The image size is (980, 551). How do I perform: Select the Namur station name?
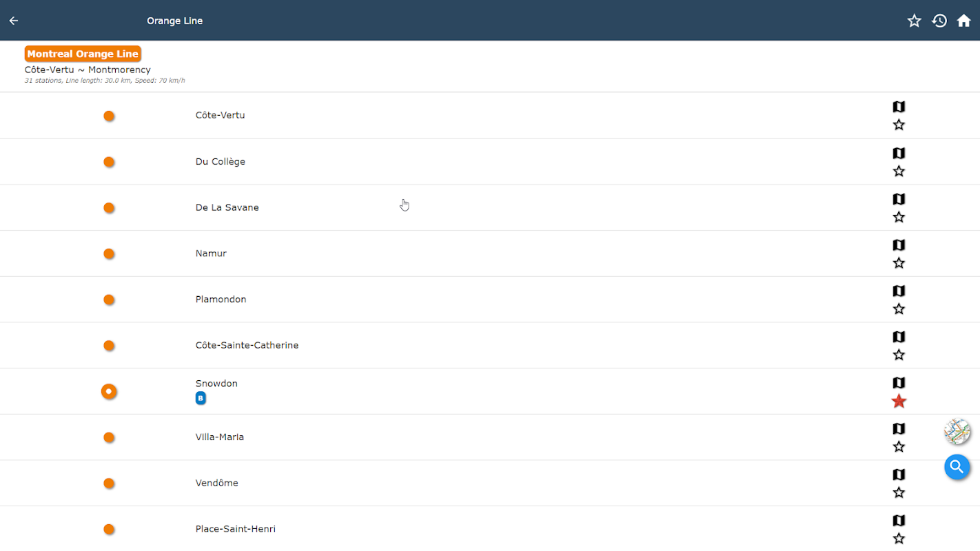coord(211,253)
